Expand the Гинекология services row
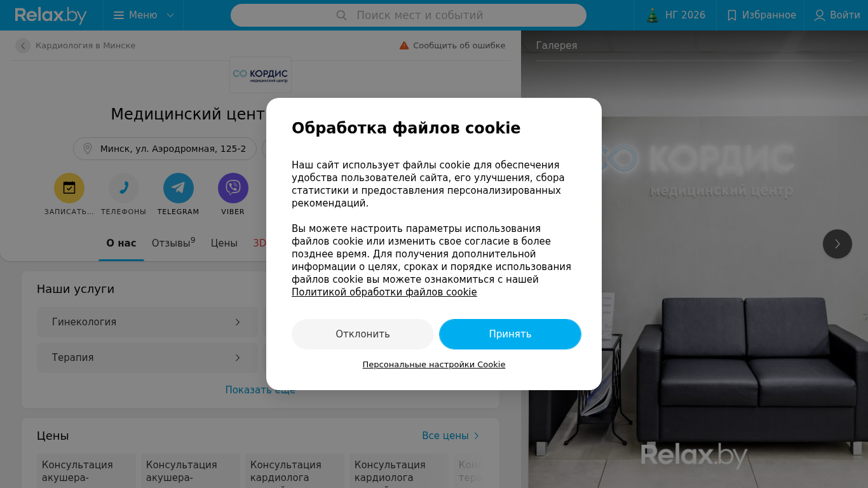868x488 pixels. pos(147,322)
